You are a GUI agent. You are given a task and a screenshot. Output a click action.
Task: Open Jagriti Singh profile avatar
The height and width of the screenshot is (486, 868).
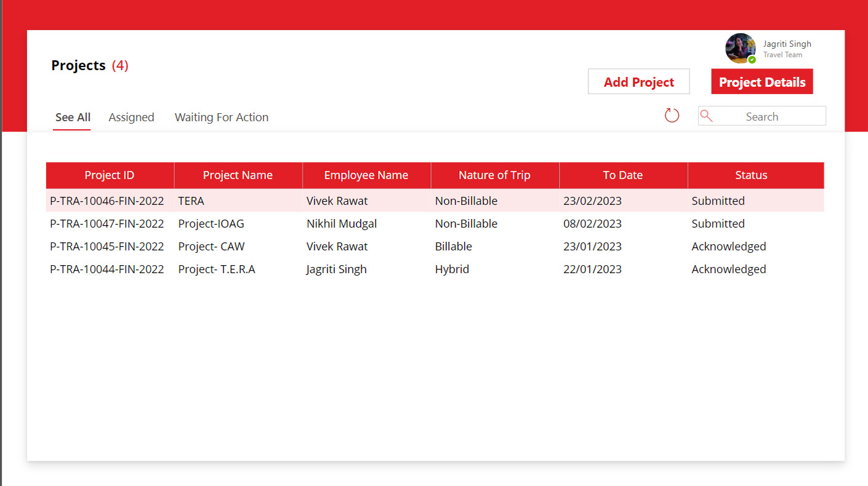coord(741,49)
